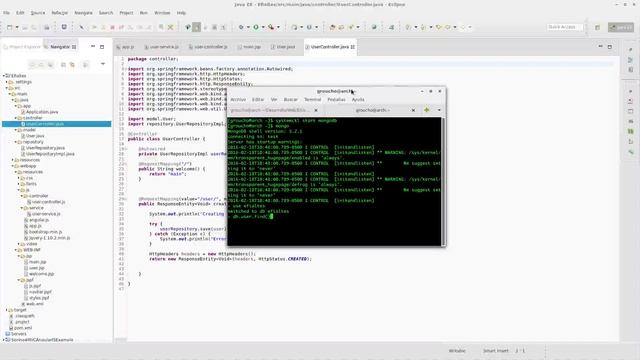Open the Refactor menu
640x360 pixels.
[x=60, y=13]
